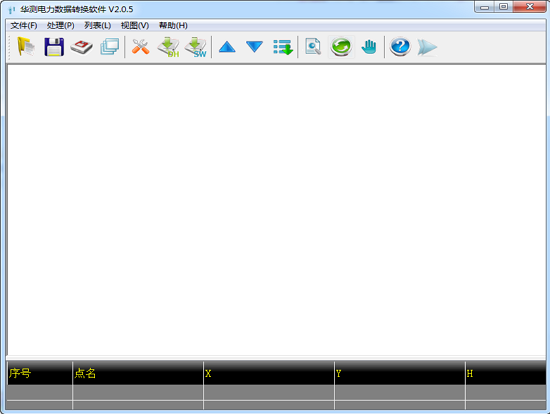This screenshot has width=550, height=414.
Task: Click the red disk drive export icon
Action: coord(81,47)
